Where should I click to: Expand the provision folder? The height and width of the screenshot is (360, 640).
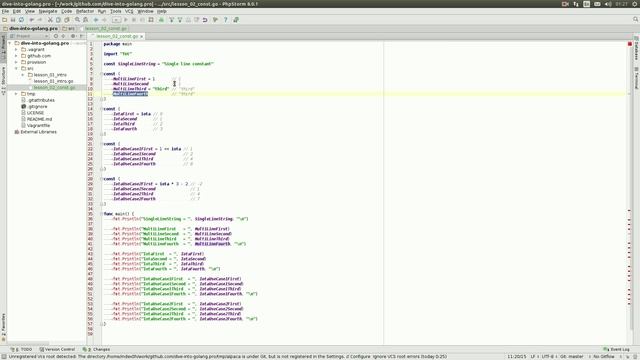(16, 62)
